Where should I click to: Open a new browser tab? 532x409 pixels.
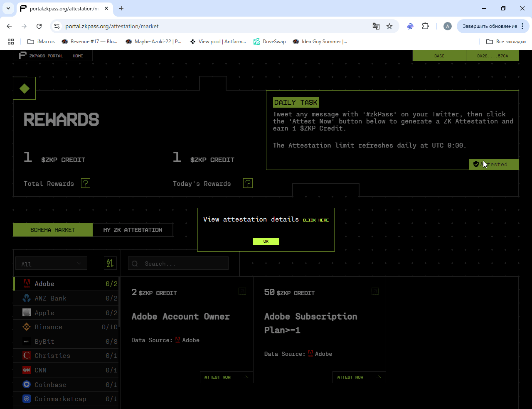[121, 8]
